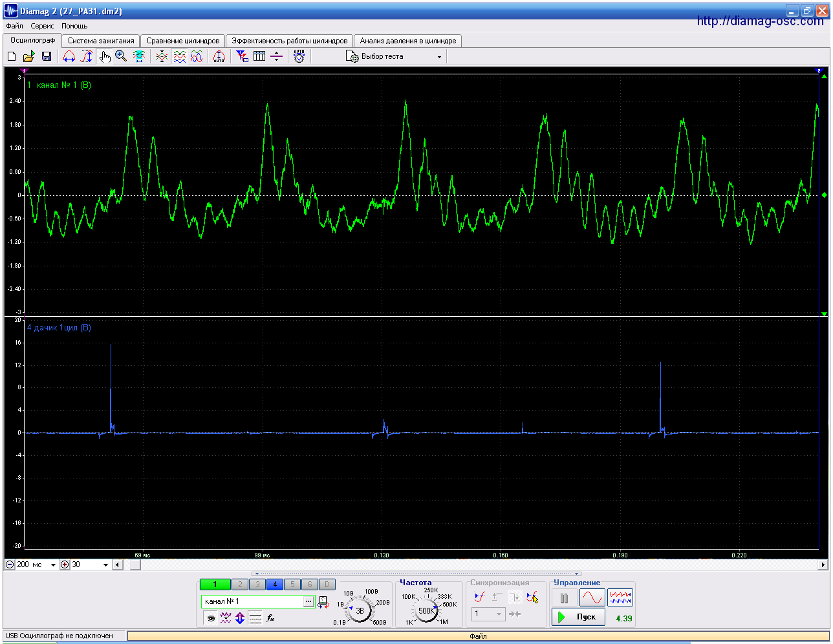Click the AUTO voltmeter icon in the toolbar
This screenshot has height=644, width=833.
coord(299,56)
